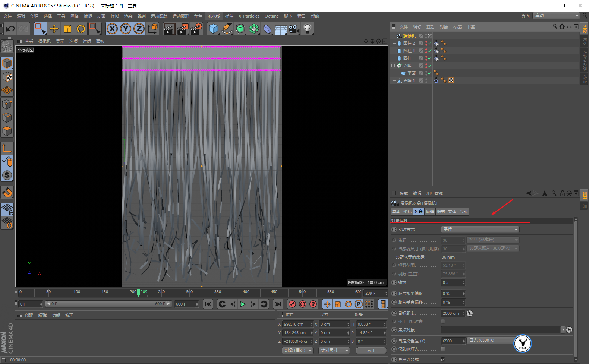Open the 绝对尺寸 dropdown
The width and height of the screenshot is (589, 364).
point(334,351)
